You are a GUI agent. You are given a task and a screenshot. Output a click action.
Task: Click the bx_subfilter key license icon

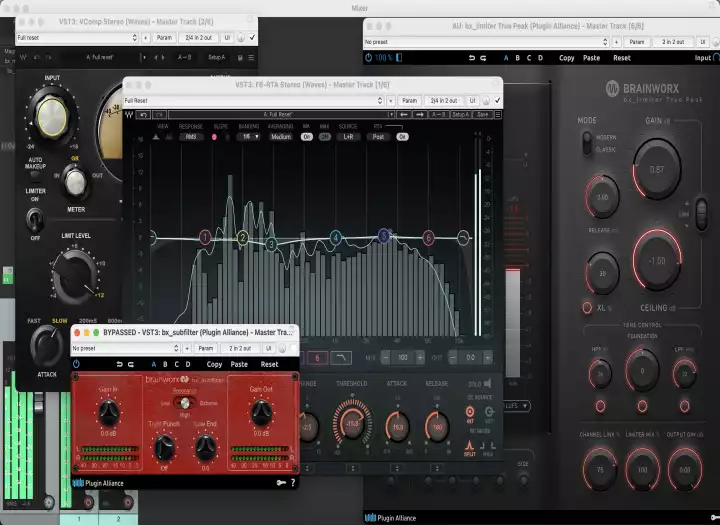tap(280, 483)
